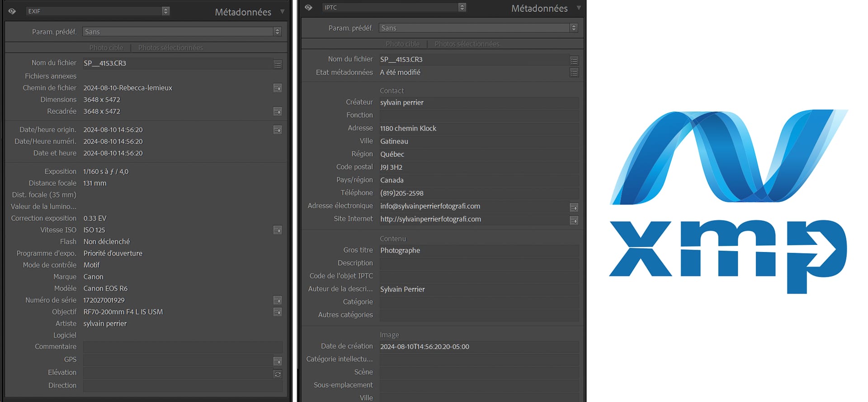Click the arrow icon next to Numéro de série
This screenshot has height=402, width=868.
click(x=278, y=300)
